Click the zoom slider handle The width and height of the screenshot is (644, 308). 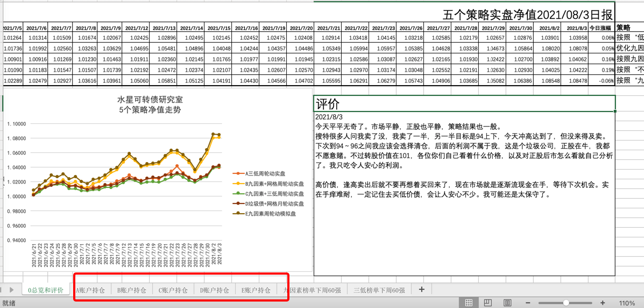[566, 303]
